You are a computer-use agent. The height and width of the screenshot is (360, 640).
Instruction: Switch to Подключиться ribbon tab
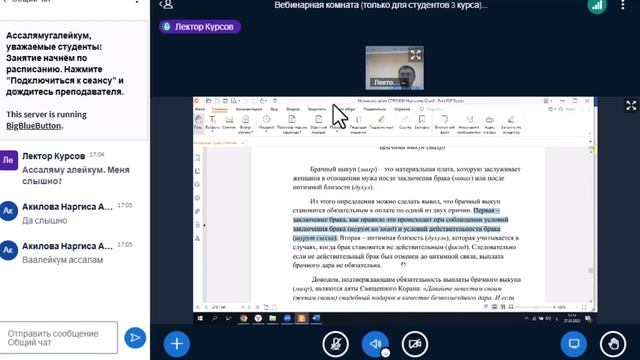tap(374, 109)
